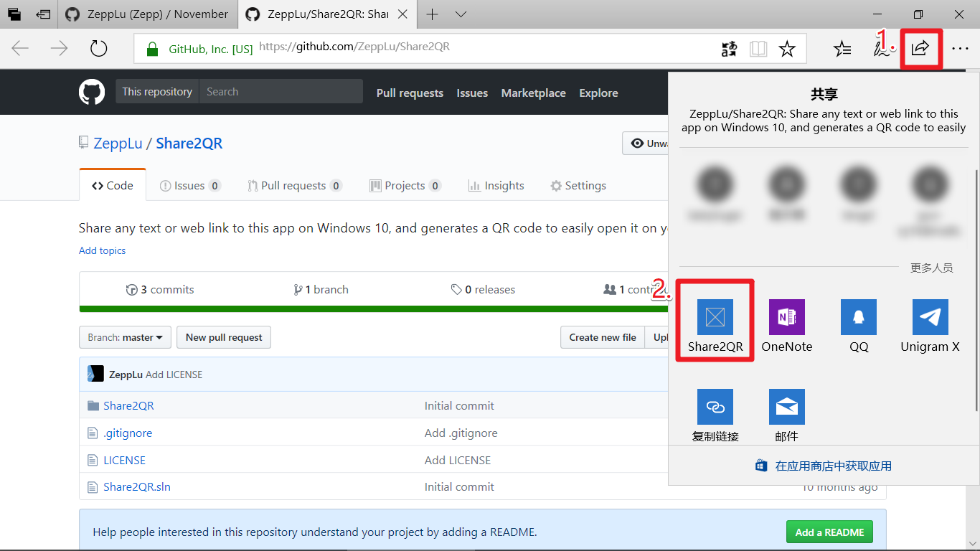Viewport: 980px width, 551px height.
Task: Share via Unigram X app
Action: (930, 326)
